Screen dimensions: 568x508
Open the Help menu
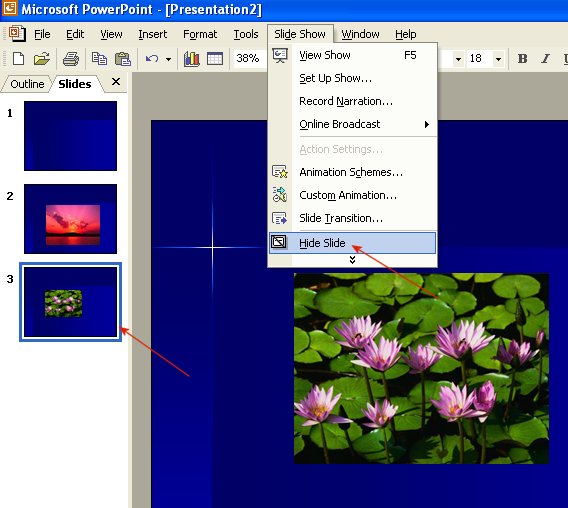(x=405, y=34)
